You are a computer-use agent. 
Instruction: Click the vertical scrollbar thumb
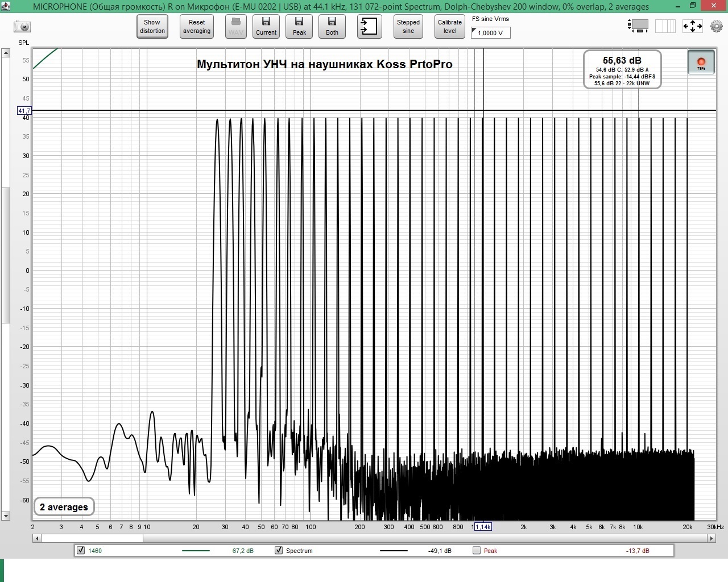click(6, 254)
